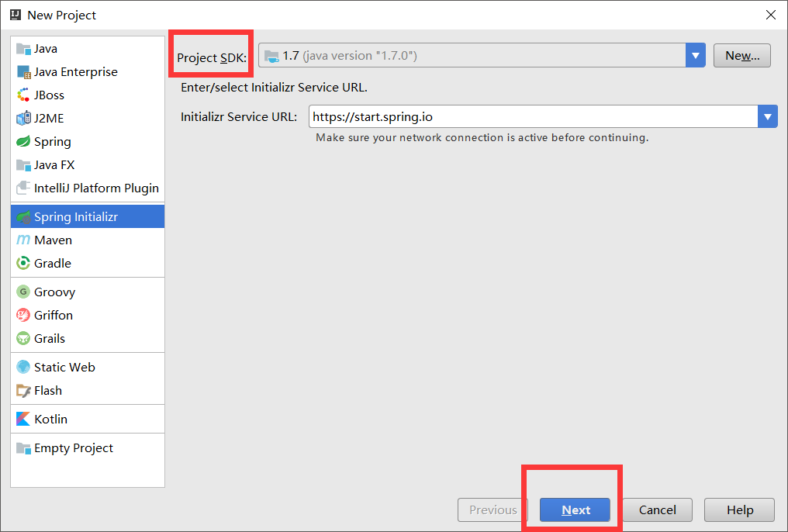This screenshot has width=788, height=532.
Task: Select Static Web in the list
Action: coord(88,368)
